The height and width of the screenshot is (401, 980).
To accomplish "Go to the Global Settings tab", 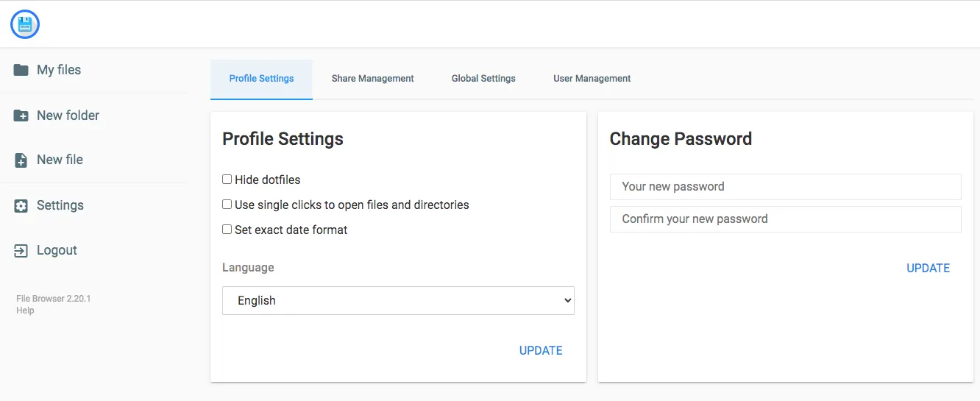I will coord(483,79).
